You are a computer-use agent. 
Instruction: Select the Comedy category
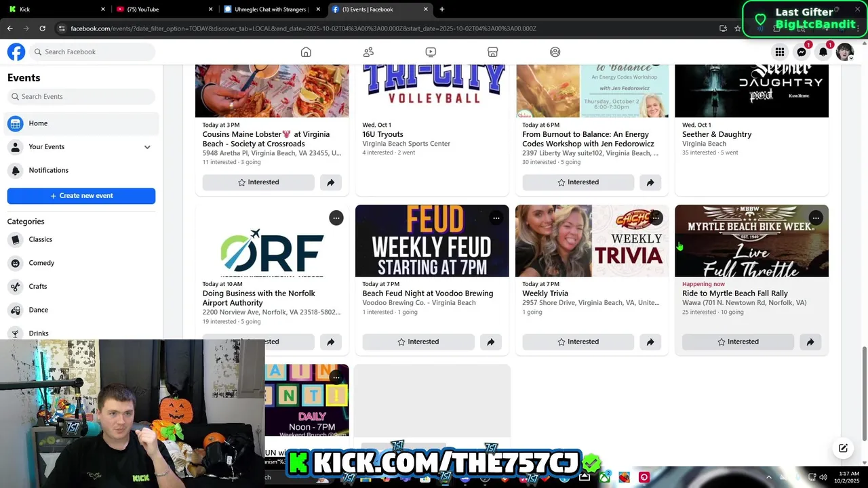[81, 263]
